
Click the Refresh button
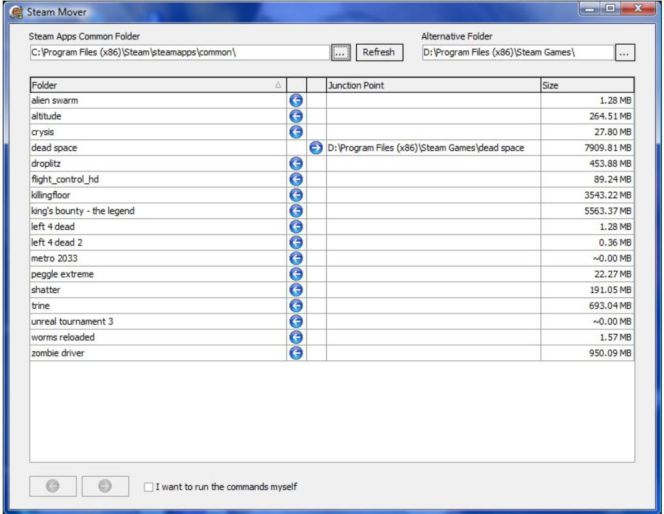pos(379,53)
